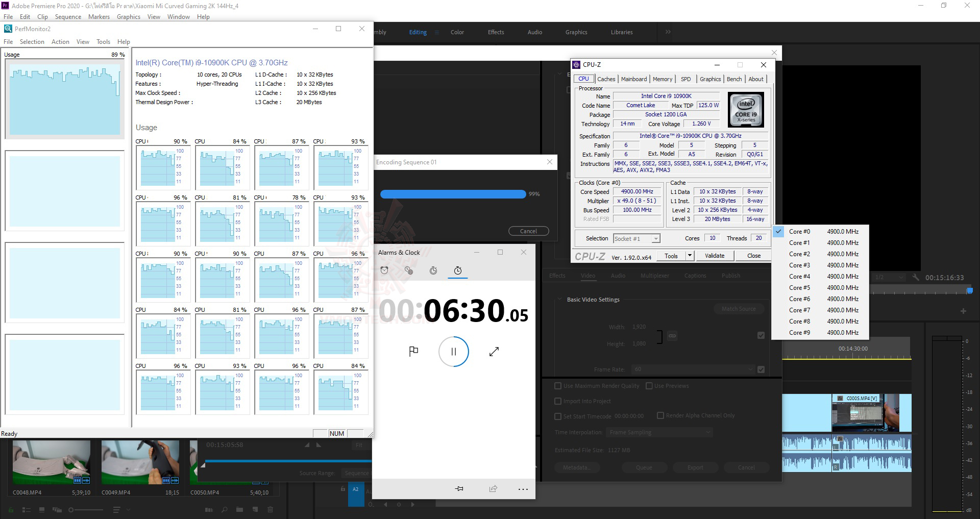Open the Tools menu in PerfMonitor2

[x=103, y=42]
